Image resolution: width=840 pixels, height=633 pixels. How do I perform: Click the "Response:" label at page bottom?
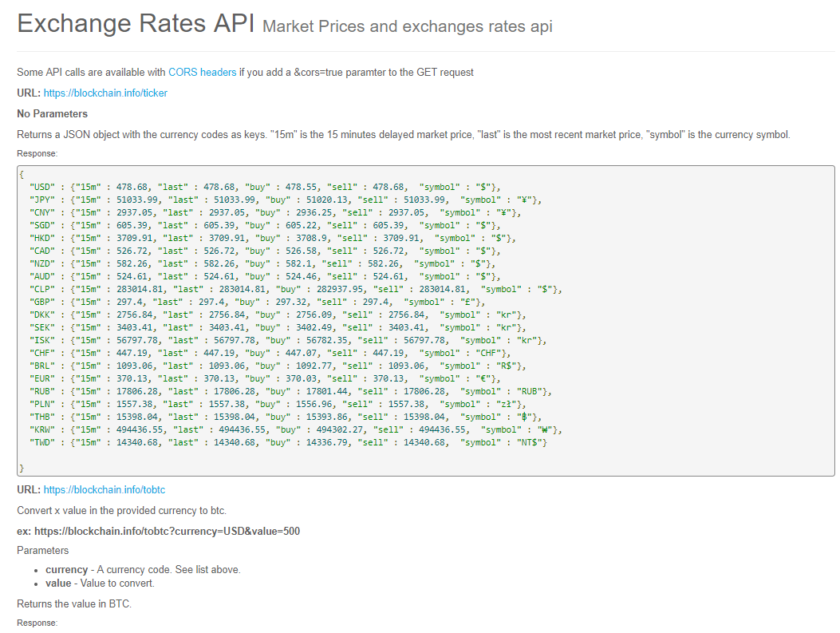[37, 623]
